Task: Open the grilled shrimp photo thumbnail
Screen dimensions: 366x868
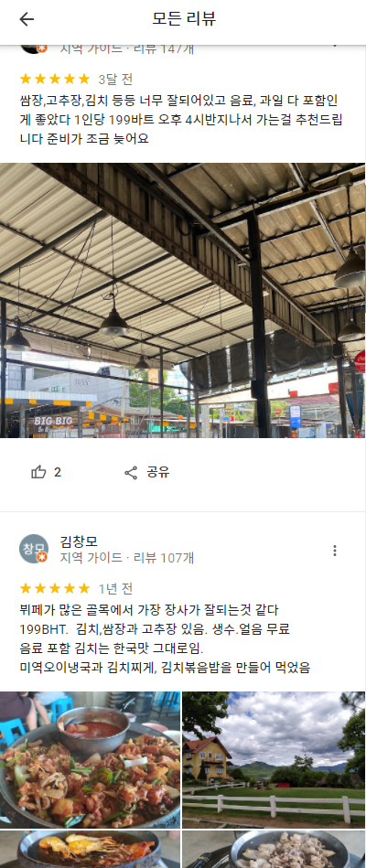Action: [91, 849]
